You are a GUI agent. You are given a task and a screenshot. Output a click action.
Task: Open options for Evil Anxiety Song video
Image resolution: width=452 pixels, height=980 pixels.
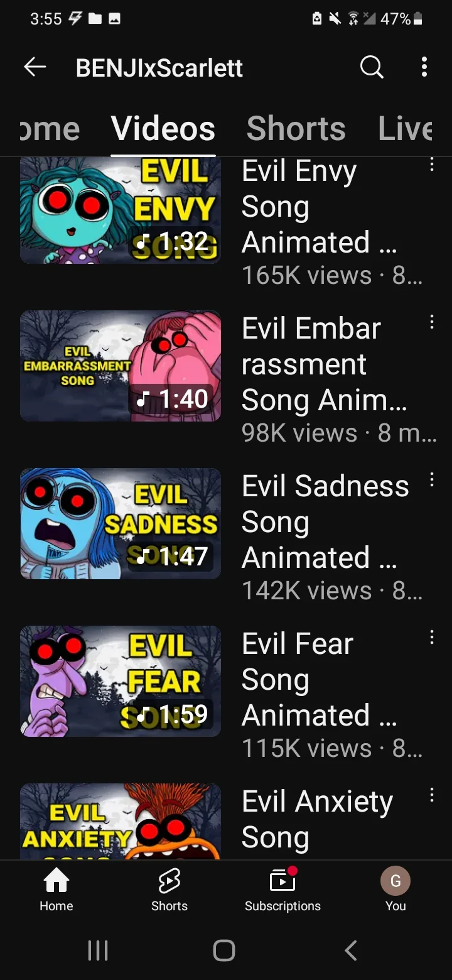point(431,795)
